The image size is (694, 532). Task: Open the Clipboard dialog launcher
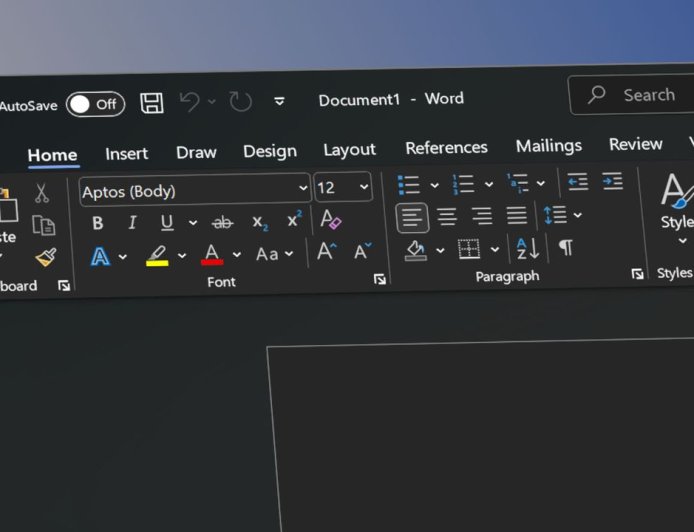click(64, 286)
